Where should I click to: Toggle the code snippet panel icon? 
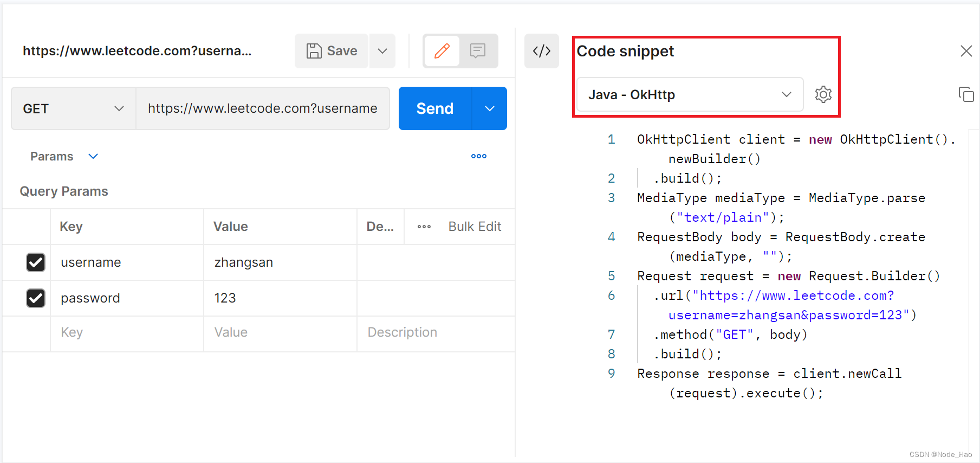[x=542, y=51]
